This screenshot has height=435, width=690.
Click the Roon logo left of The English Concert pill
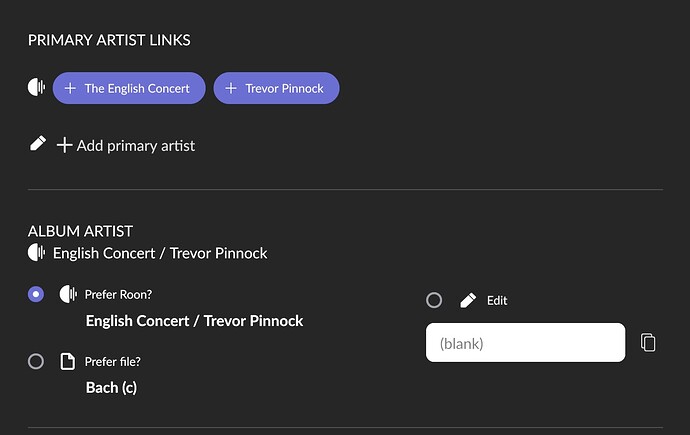click(37, 87)
